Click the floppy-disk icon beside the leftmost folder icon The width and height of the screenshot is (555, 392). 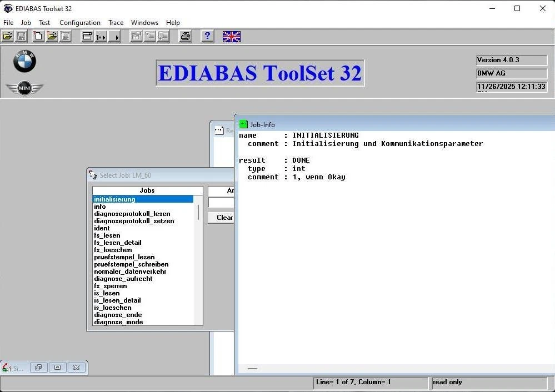click(21, 36)
